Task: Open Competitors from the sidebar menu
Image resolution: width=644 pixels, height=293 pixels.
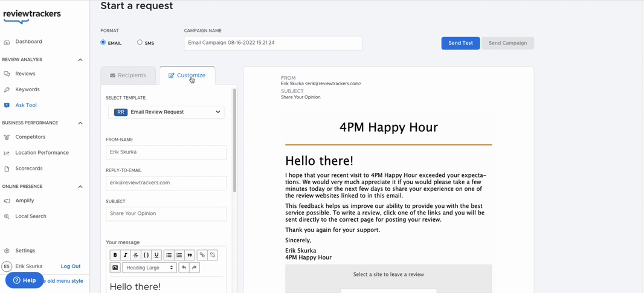Action: click(x=30, y=137)
